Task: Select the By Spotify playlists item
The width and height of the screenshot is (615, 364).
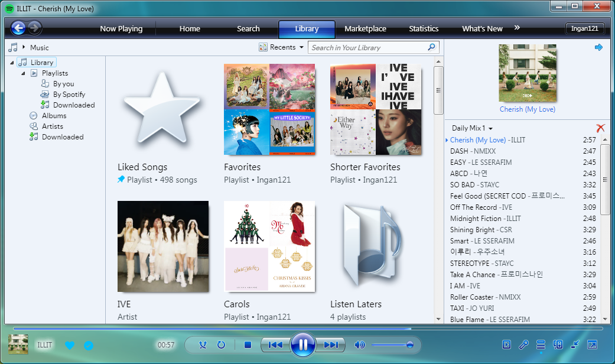Action: [x=69, y=94]
